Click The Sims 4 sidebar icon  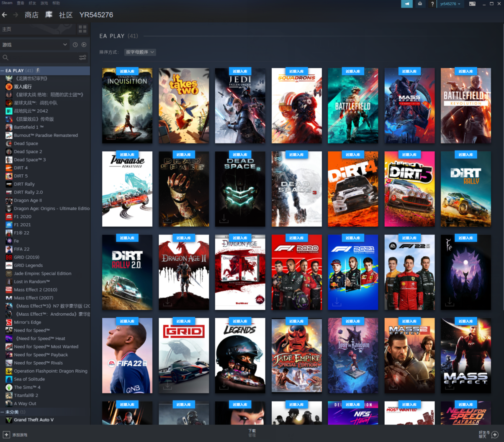[x=9, y=387]
